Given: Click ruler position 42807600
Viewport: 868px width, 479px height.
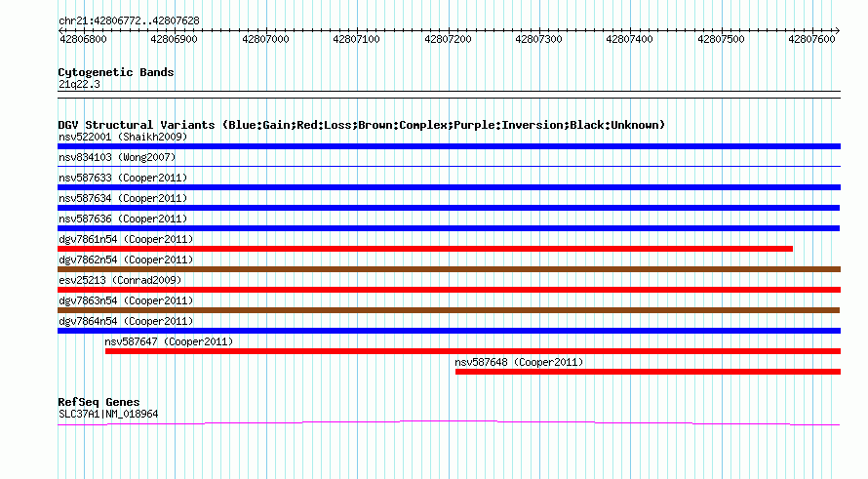Looking at the screenshot, I should point(812,39).
